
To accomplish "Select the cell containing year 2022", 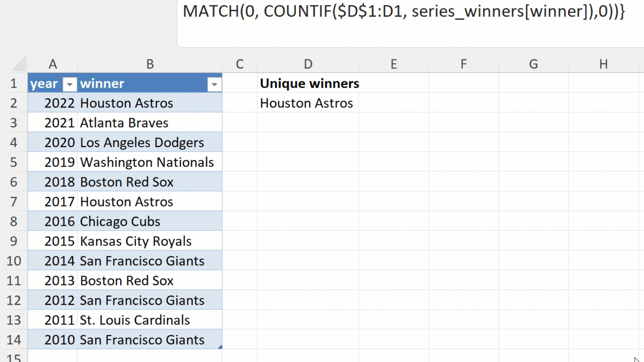I will 59,103.
